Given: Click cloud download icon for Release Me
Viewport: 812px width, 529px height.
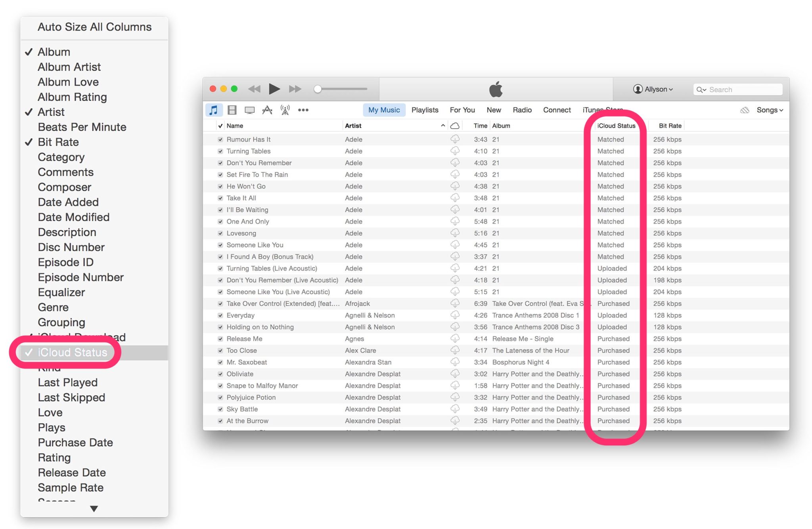Looking at the screenshot, I should point(455,338).
